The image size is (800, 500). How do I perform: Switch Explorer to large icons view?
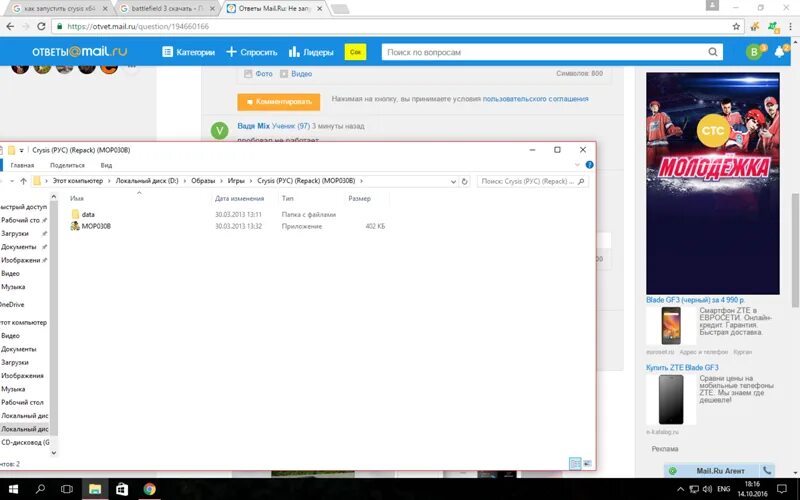coord(587,463)
